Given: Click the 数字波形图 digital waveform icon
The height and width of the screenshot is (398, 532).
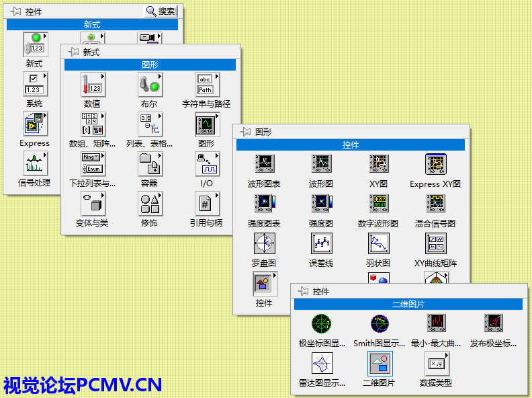Looking at the screenshot, I should click(x=378, y=203).
